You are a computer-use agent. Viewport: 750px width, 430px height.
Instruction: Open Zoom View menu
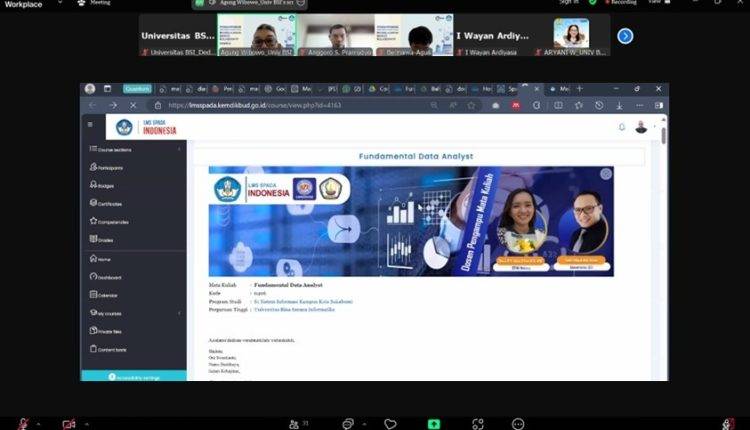[660, 2]
